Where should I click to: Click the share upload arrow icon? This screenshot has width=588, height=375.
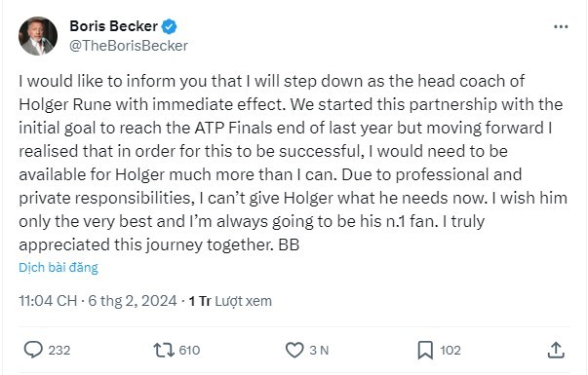pos(556,351)
